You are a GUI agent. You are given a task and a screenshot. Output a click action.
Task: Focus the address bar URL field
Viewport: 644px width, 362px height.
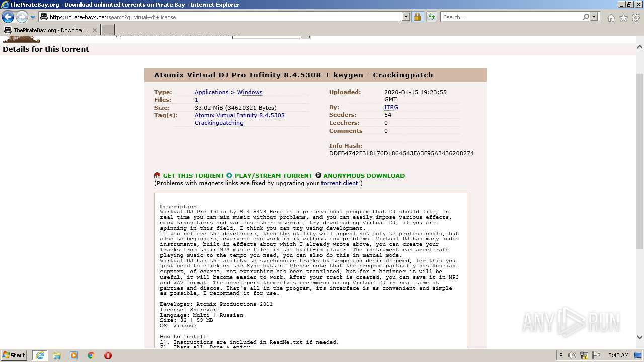[x=225, y=17]
